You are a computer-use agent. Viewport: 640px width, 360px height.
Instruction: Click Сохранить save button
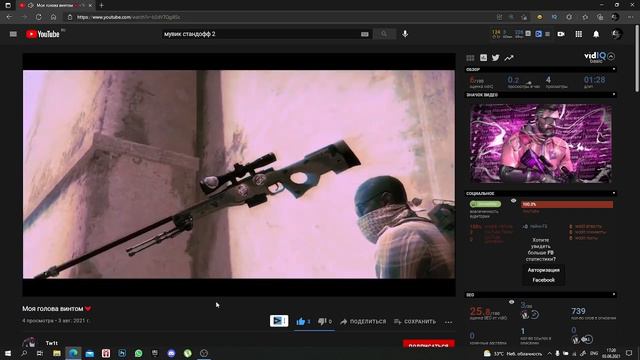coord(415,322)
